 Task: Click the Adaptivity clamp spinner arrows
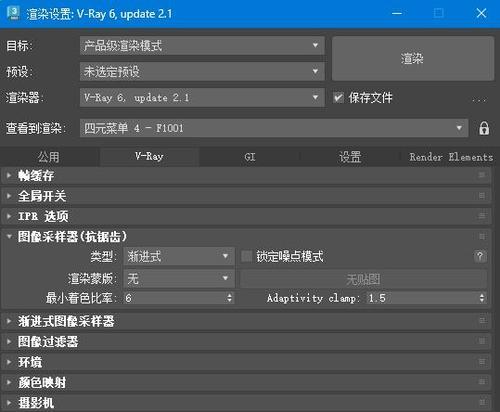(482, 298)
